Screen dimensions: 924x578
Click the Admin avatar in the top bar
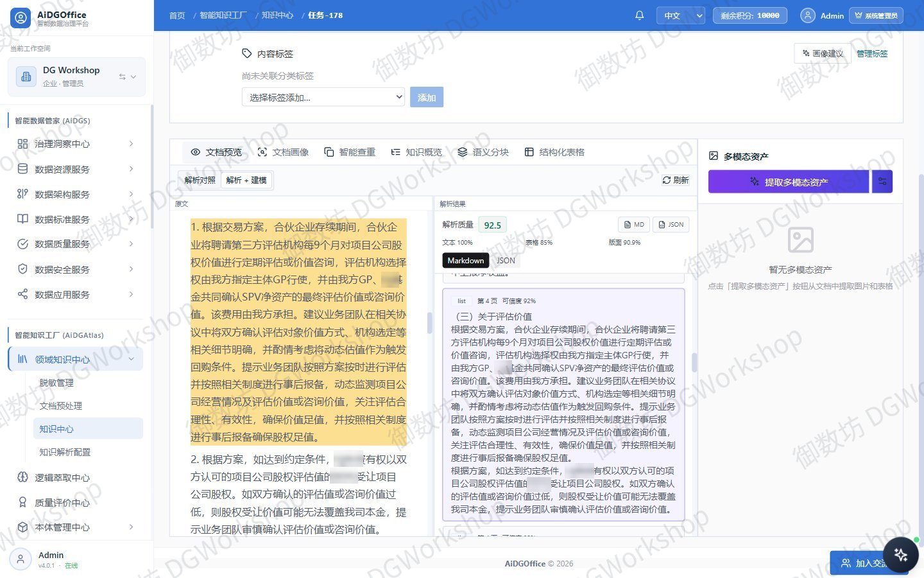point(808,15)
